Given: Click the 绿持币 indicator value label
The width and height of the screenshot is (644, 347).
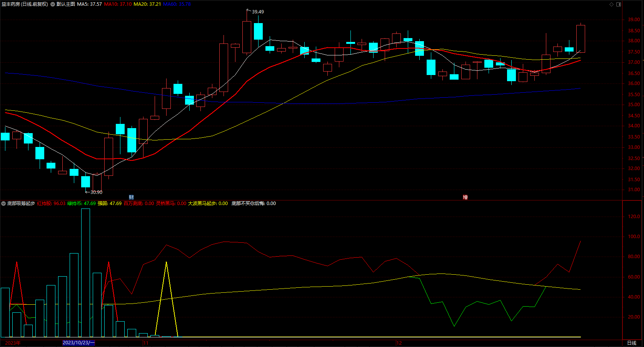Looking at the screenshot, I should tap(82, 204).
